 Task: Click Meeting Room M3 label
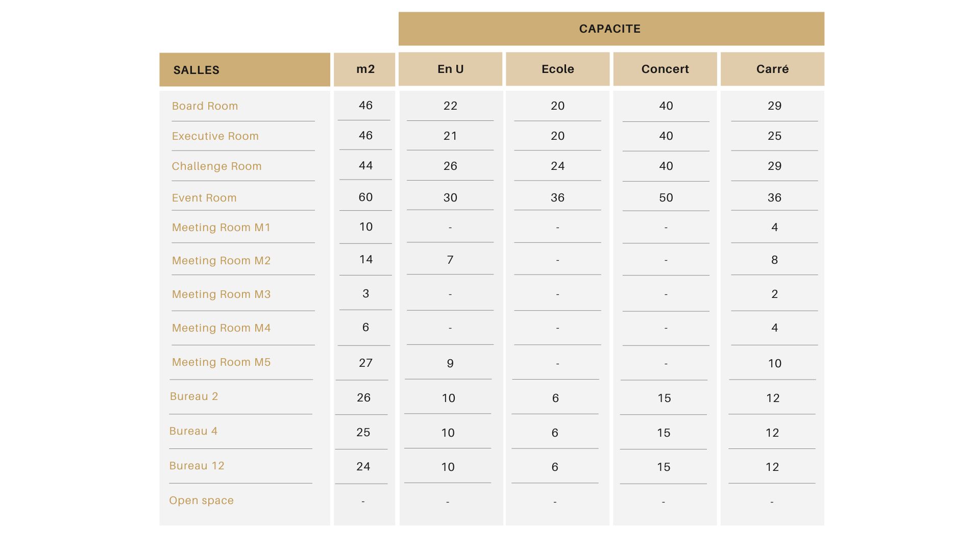pyautogui.click(x=221, y=294)
